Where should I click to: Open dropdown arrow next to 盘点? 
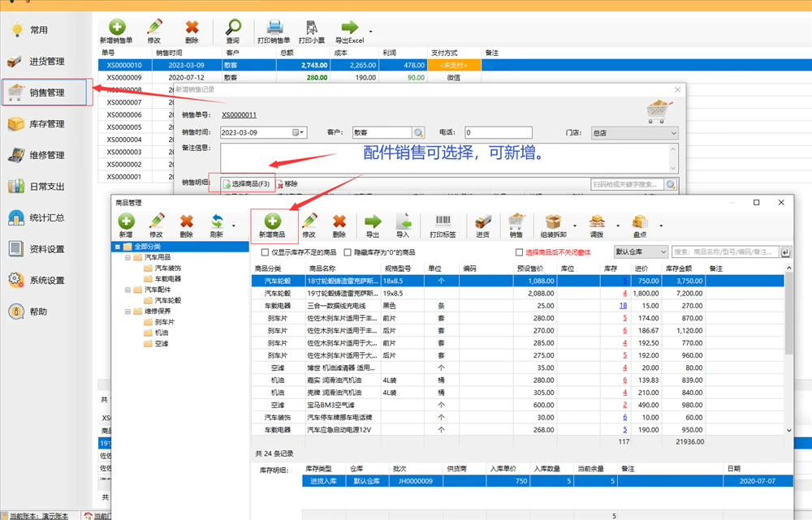(661, 226)
